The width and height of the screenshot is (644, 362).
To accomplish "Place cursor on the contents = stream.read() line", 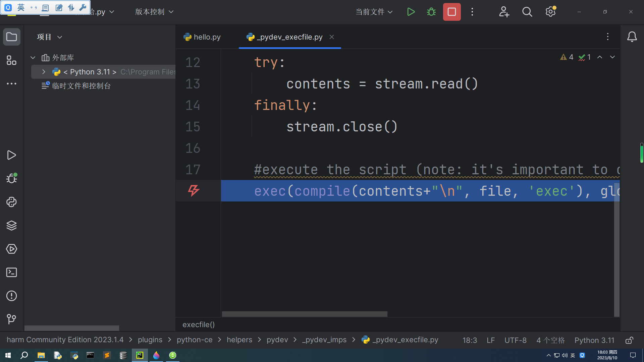I will point(382,84).
